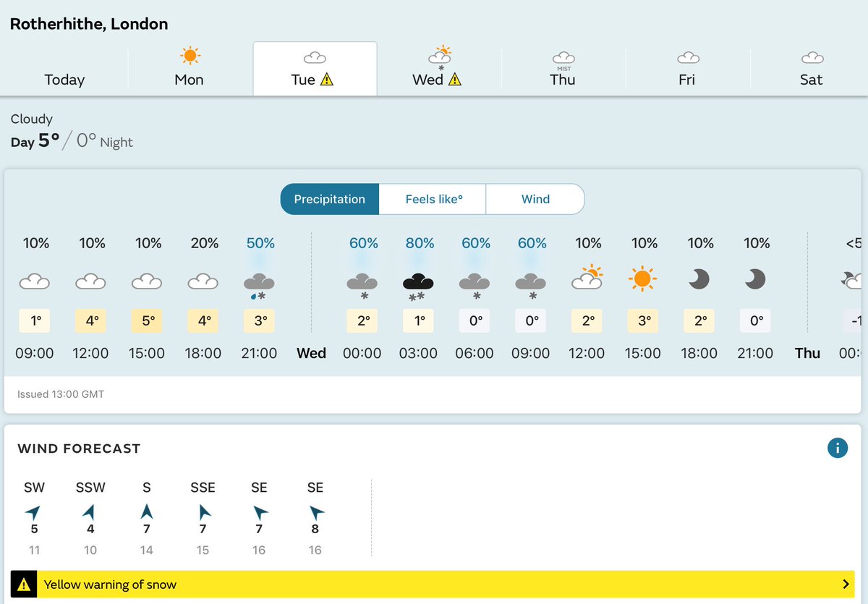Click the 5° temperature box at 15:00

[148, 320]
